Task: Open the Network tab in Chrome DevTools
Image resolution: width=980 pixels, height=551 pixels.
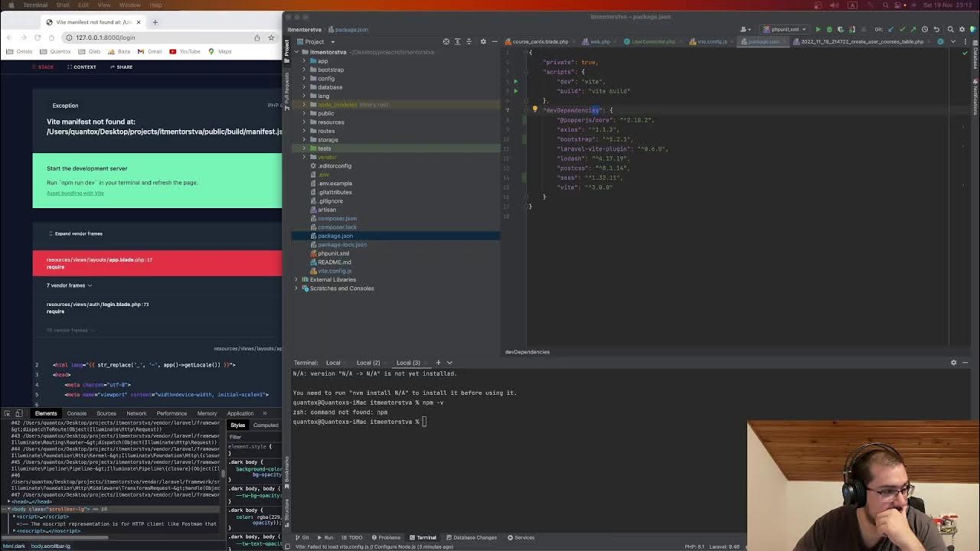Action: pos(136,413)
